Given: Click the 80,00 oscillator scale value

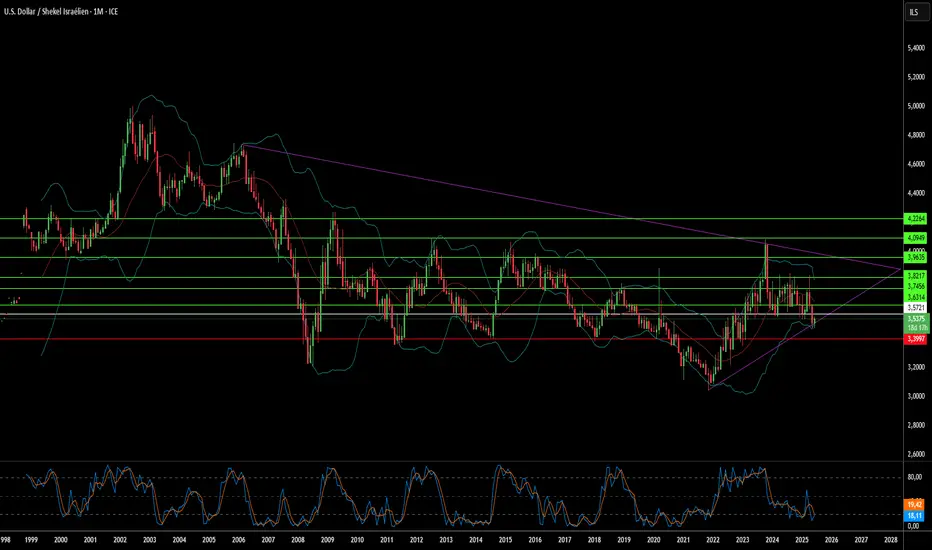Looking at the screenshot, I should click(914, 477).
